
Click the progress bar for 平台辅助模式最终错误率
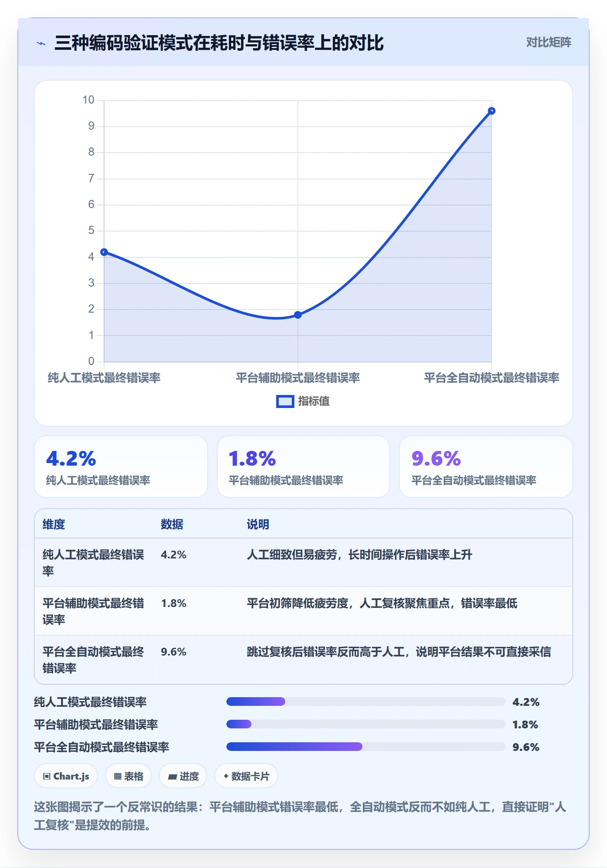point(366,724)
